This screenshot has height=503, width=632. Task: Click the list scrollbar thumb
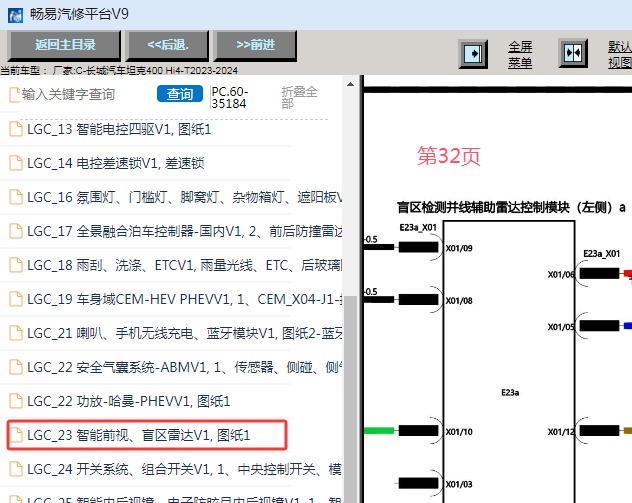point(351,399)
